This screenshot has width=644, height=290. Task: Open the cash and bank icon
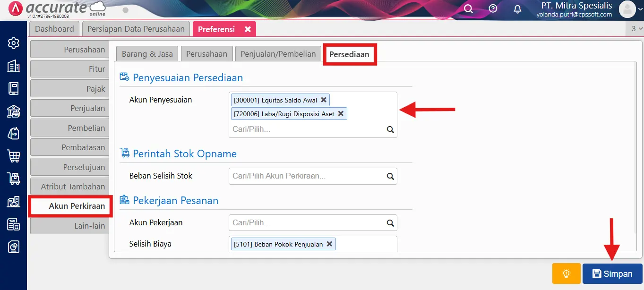(13, 111)
